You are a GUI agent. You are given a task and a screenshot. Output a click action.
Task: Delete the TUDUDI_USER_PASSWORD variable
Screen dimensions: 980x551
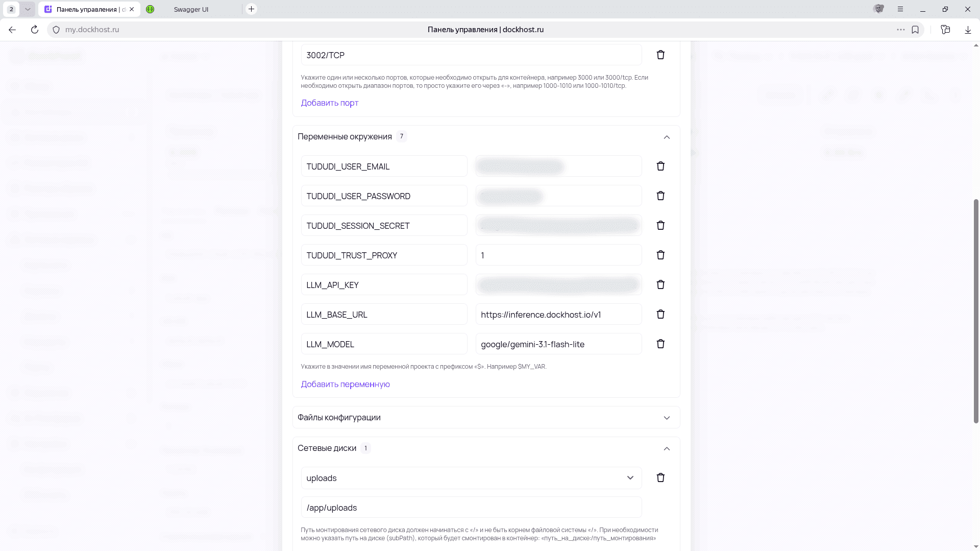pyautogui.click(x=660, y=196)
